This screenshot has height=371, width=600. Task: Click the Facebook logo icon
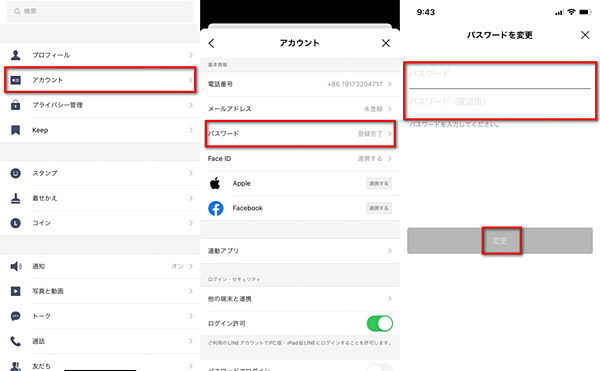click(216, 208)
